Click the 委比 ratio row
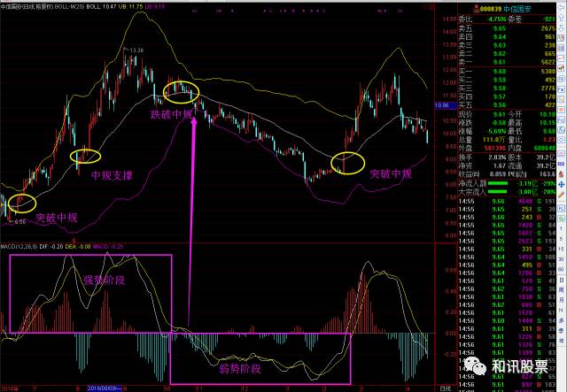This screenshot has height=392, width=567. [496, 17]
